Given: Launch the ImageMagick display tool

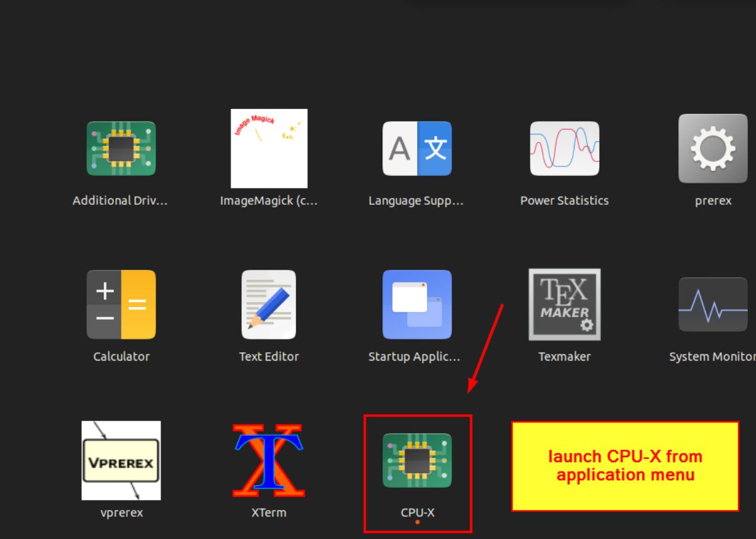Looking at the screenshot, I should click(269, 148).
